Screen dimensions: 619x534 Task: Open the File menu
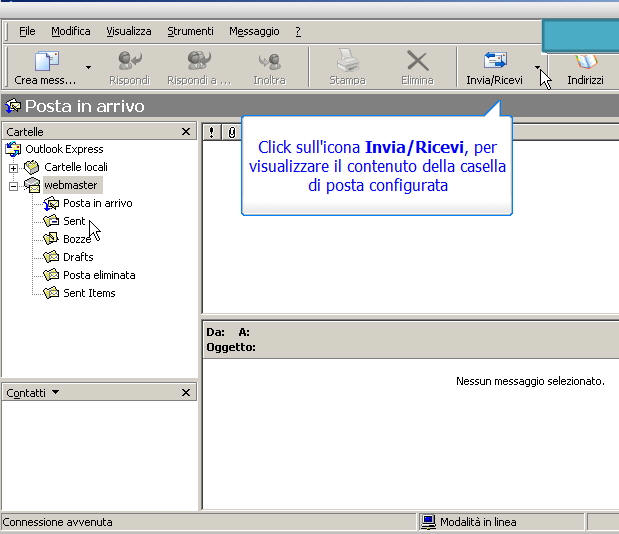pyautogui.click(x=27, y=31)
